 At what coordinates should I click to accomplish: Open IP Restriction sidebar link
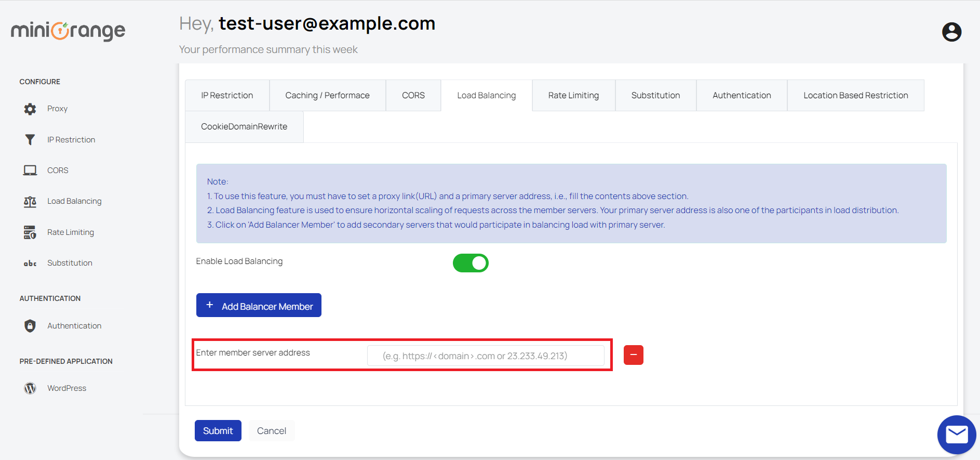coord(71,140)
